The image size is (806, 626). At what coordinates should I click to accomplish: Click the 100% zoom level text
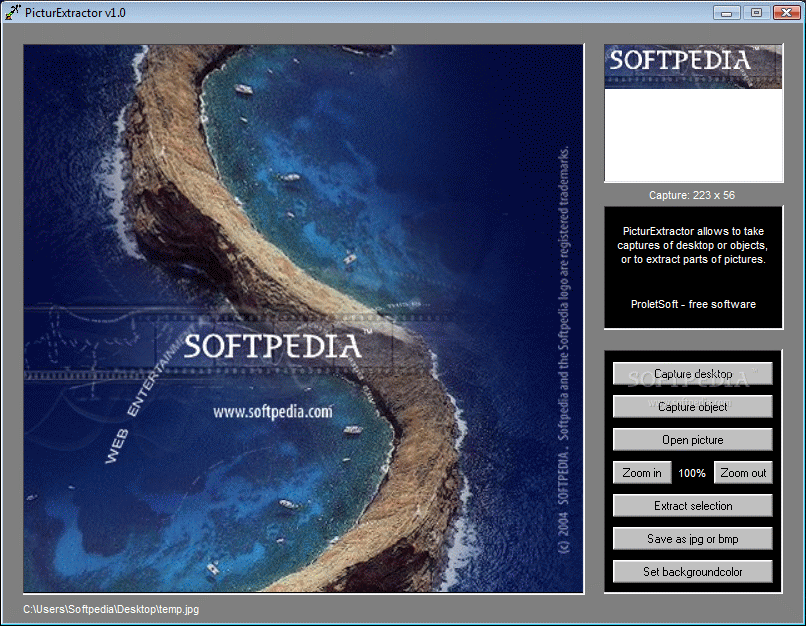tap(692, 473)
